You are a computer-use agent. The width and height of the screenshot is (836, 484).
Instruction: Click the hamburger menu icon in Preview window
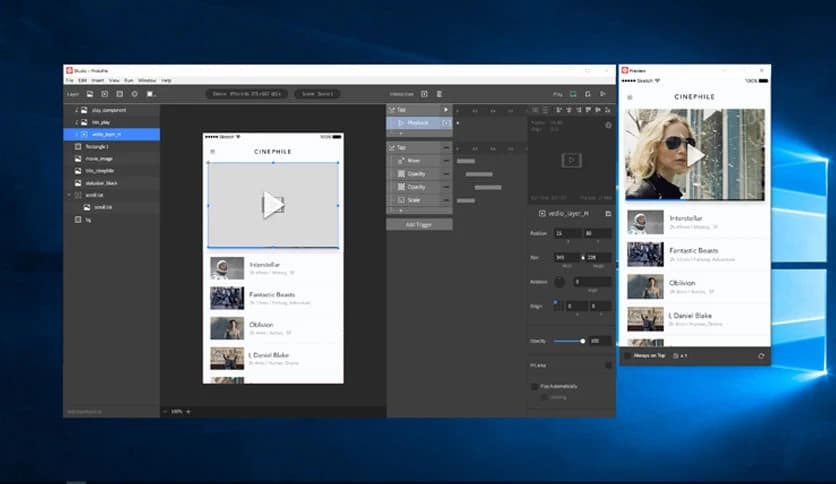click(x=629, y=97)
